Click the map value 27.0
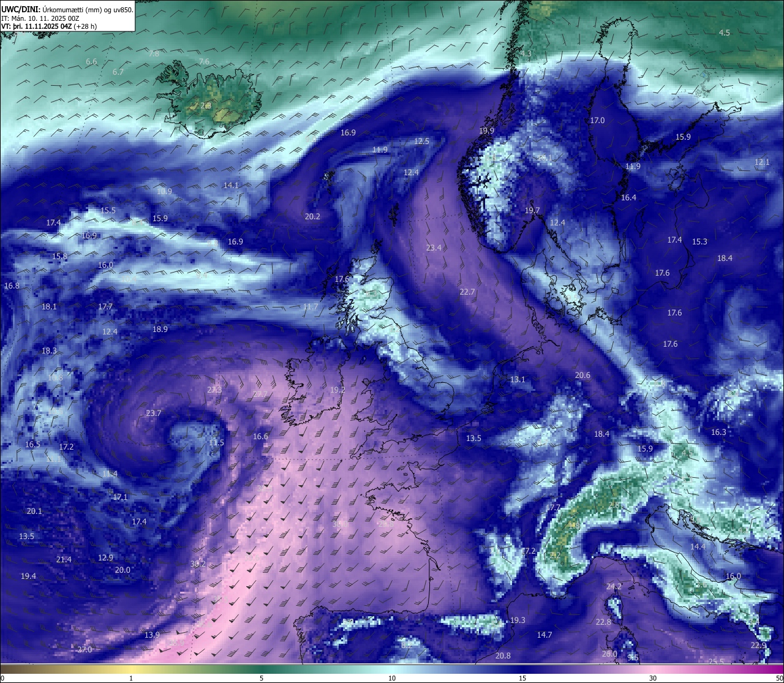784x683 pixels. click(85, 649)
